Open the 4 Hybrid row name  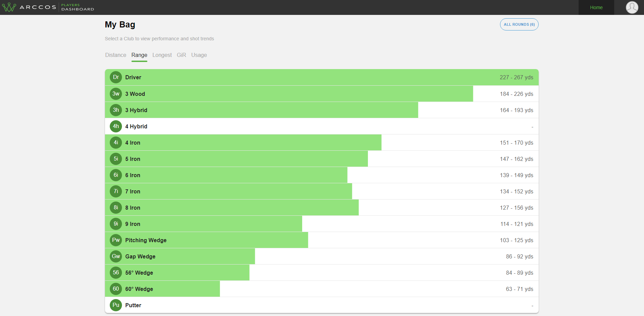tap(136, 126)
